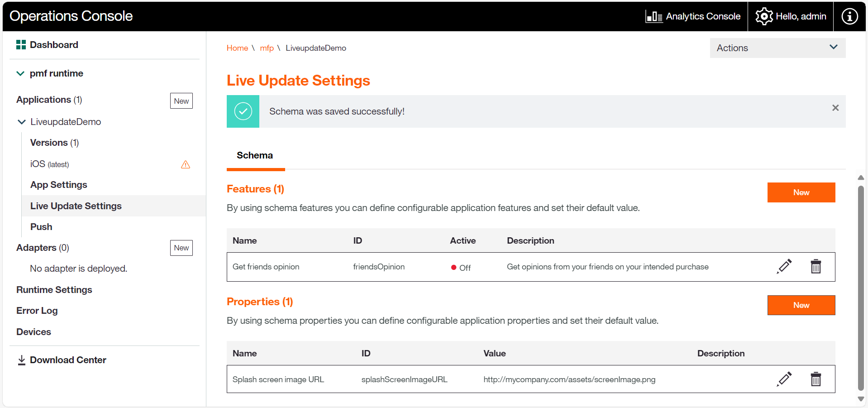Image resolution: width=868 pixels, height=408 pixels.
Task: Open the Actions dropdown
Action: tap(777, 48)
